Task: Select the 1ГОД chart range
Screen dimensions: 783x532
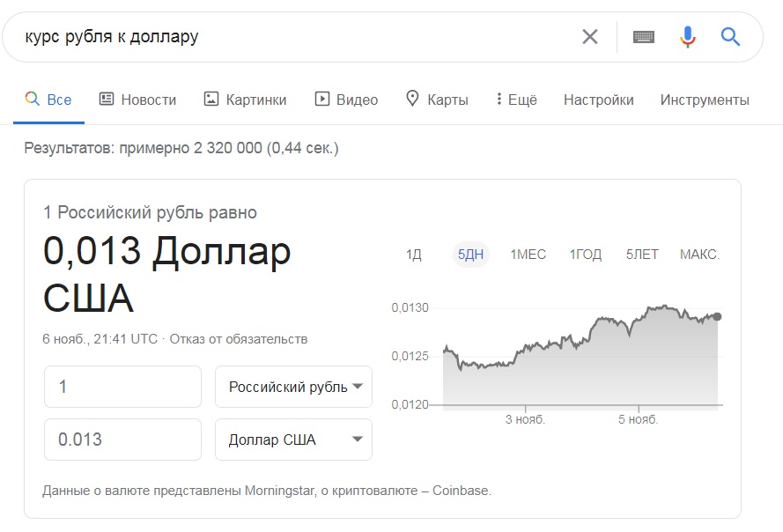Action: (586, 255)
